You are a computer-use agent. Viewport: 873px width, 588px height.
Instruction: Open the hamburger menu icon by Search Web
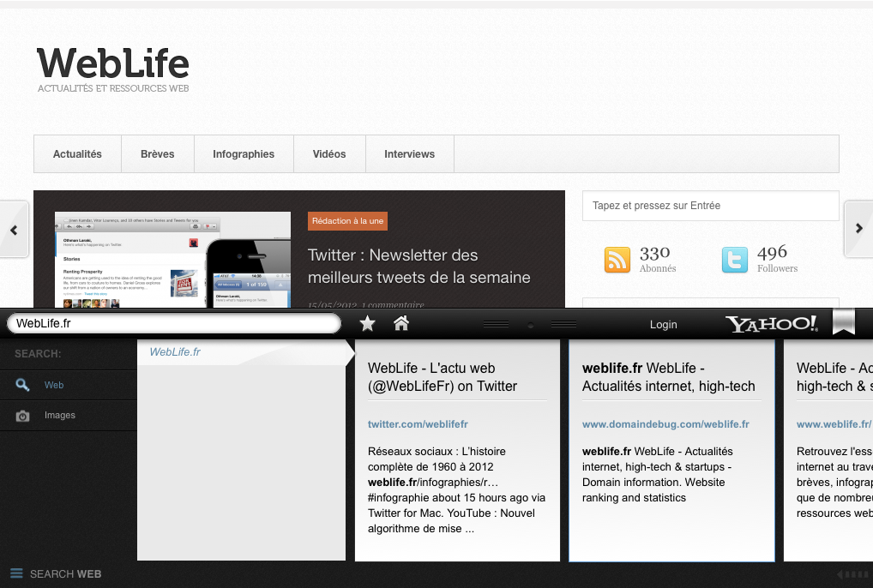pyautogui.click(x=16, y=573)
